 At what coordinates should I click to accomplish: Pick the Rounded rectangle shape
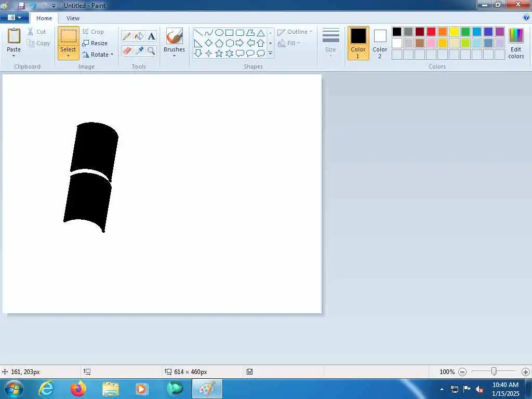240,33
